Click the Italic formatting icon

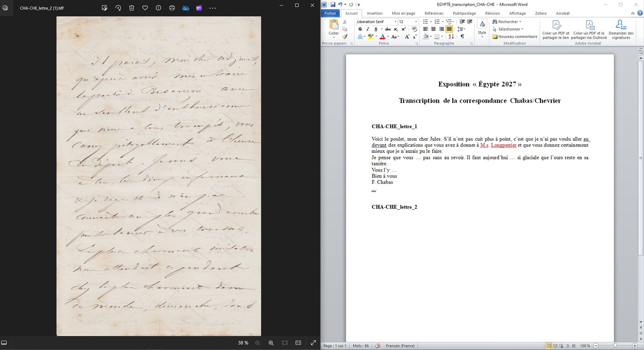click(367, 29)
